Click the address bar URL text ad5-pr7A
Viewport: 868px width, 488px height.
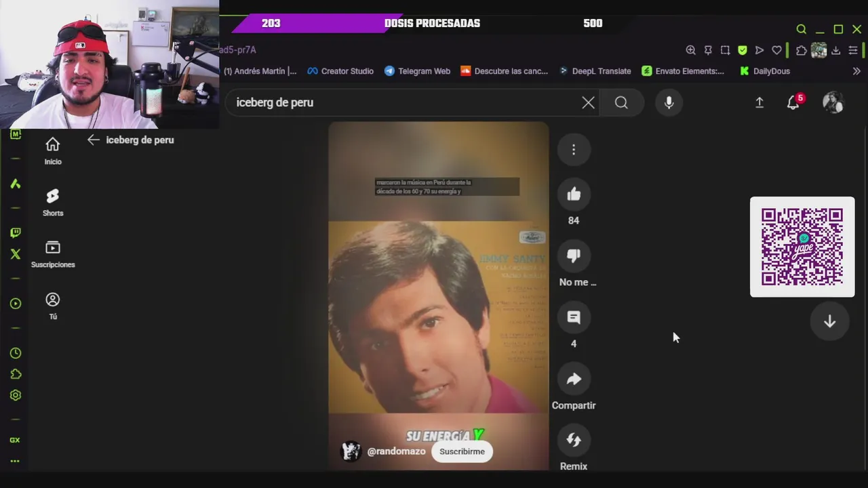(237, 50)
